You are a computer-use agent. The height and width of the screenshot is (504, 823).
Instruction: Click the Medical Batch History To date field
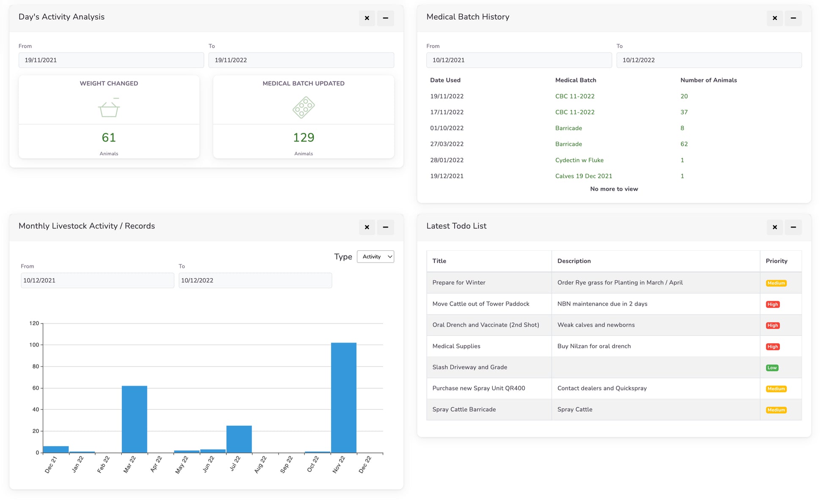pos(708,60)
